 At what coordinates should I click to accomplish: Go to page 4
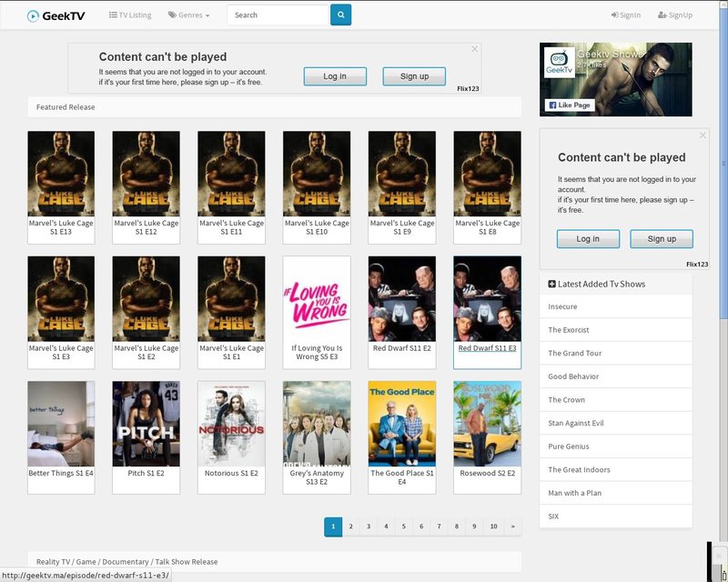(x=386, y=527)
